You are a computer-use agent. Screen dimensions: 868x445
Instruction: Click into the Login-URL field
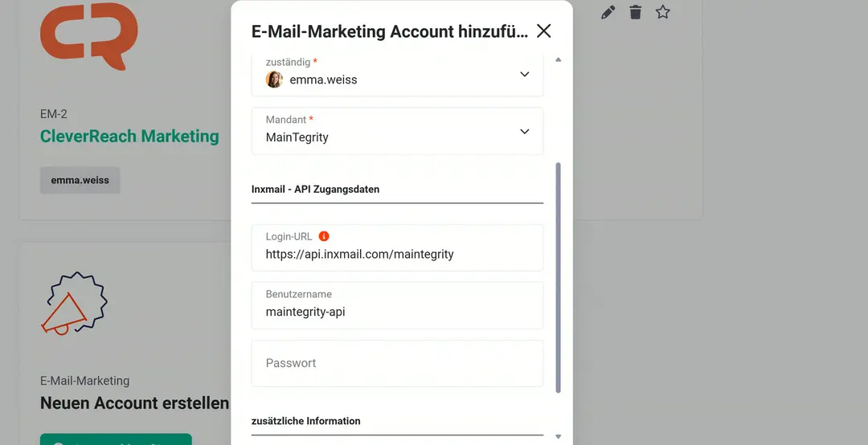pyautogui.click(x=398, y=247)
